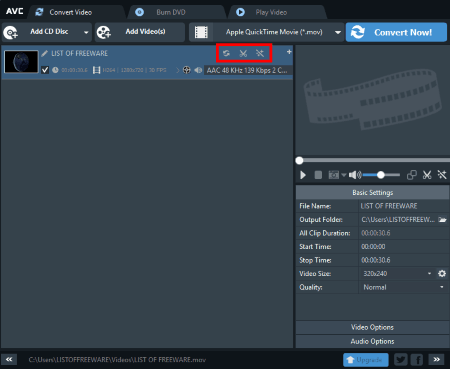
Task: Switch to the Play Video tab
Action: (271, 12)
